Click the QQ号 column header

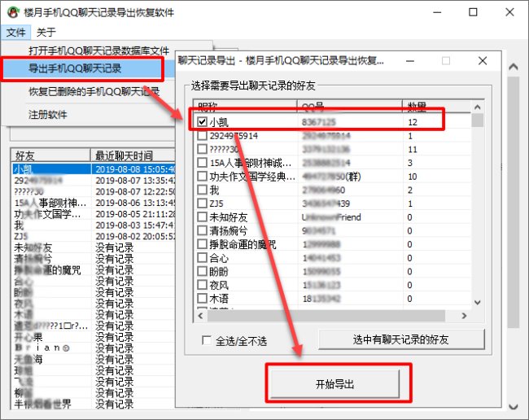pos(350,107)
